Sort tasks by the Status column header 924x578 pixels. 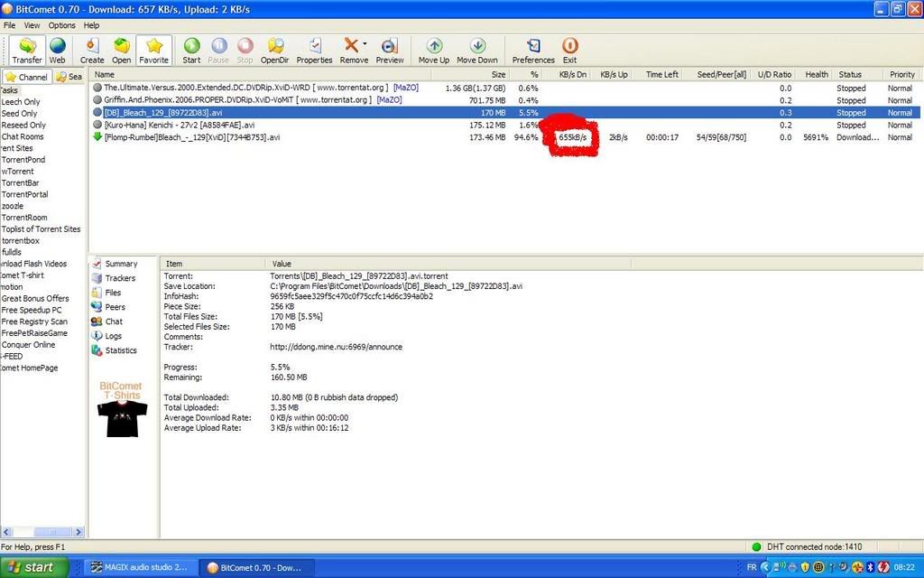click(x=858, y=74)
